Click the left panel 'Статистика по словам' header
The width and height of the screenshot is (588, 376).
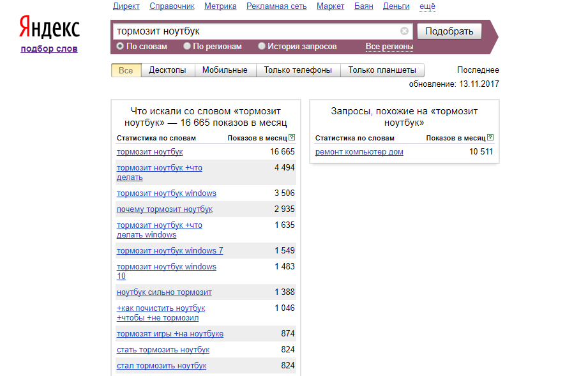pos(156,138)
